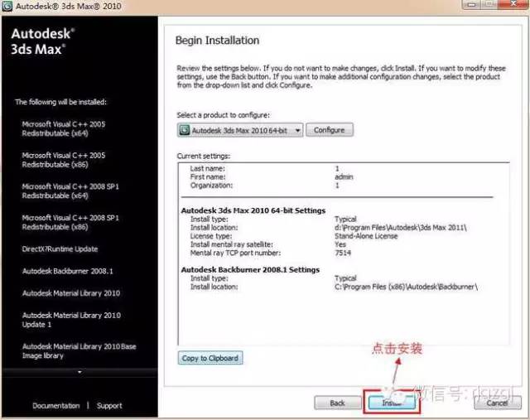
Task: Copy settings with Copy to Clipboard
Action: coord(210,358)
